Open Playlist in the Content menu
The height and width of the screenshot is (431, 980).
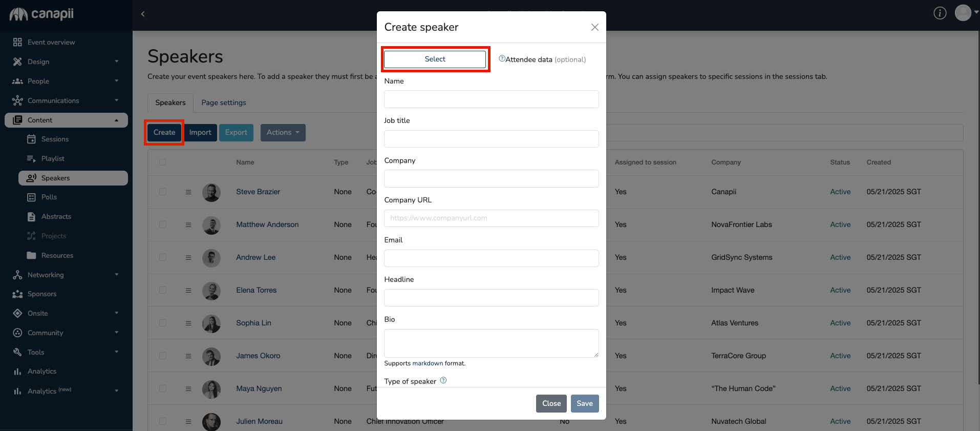pos(53,158)
